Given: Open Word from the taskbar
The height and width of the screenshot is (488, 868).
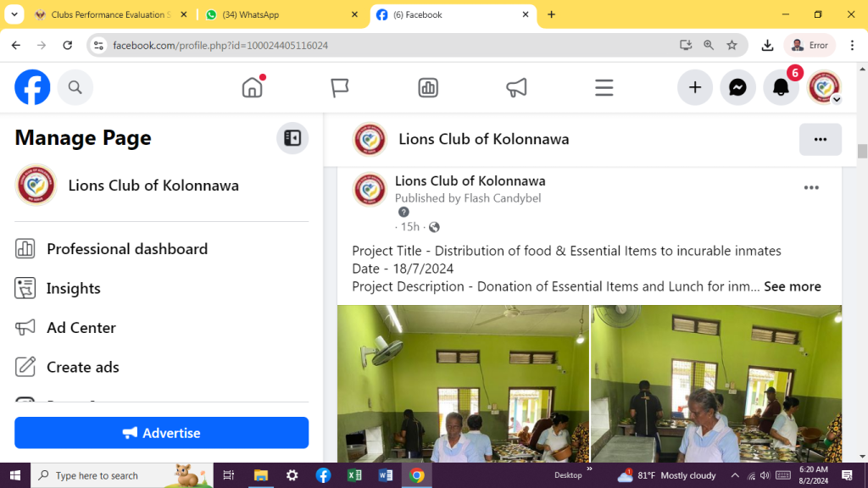Looking at the screenshot, I should click(x=386, y=475).
